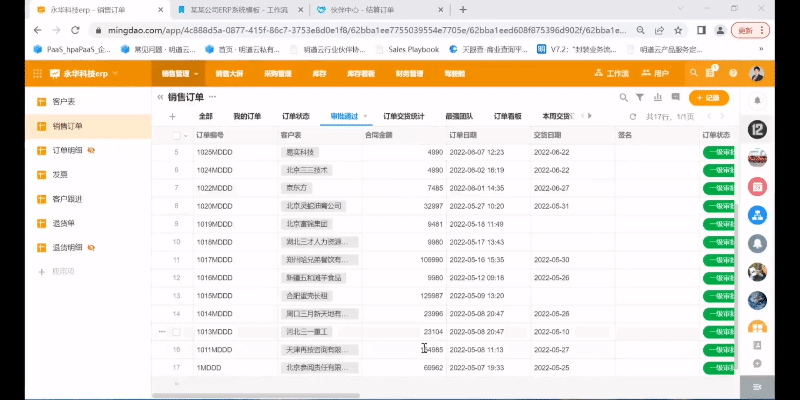Open a new browser tab
The height and width of the screenshot is (400, 800).
[463, 9]
